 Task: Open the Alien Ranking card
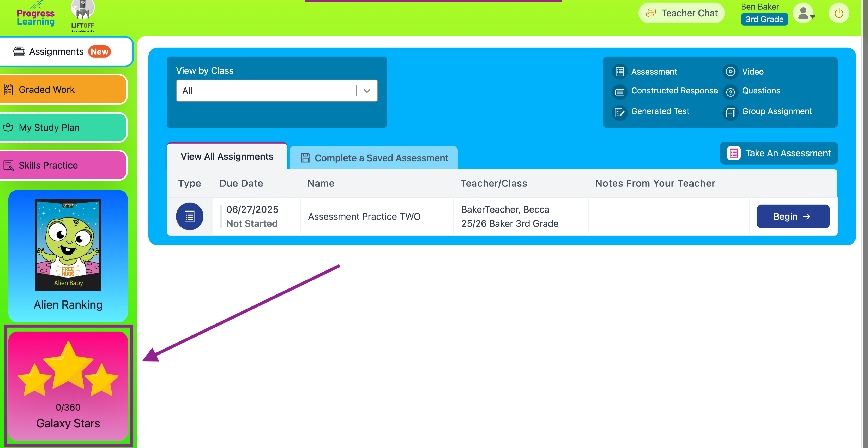[x=68, y=256]
